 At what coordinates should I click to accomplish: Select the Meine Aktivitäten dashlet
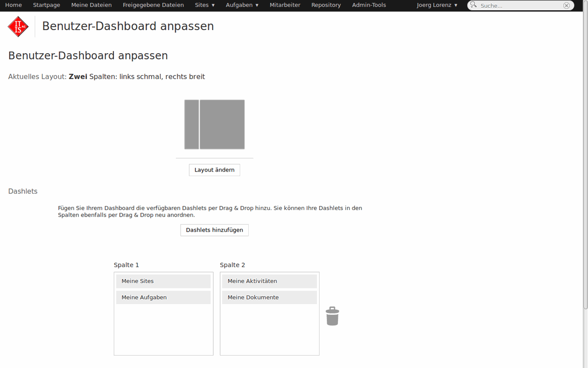269,281
